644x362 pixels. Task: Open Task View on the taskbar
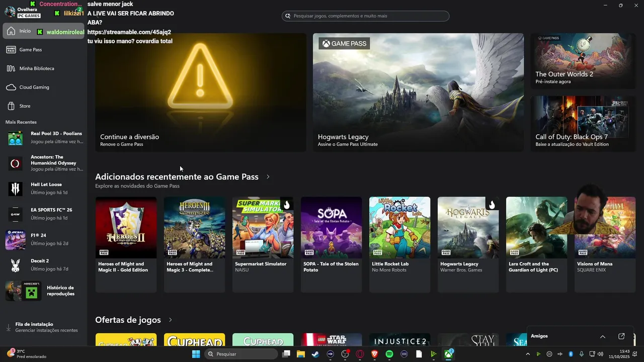[286, 354]
